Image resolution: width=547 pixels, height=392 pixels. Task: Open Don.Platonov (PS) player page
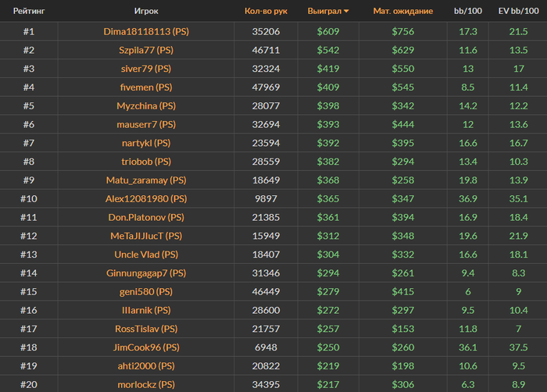tap(146, 217)
